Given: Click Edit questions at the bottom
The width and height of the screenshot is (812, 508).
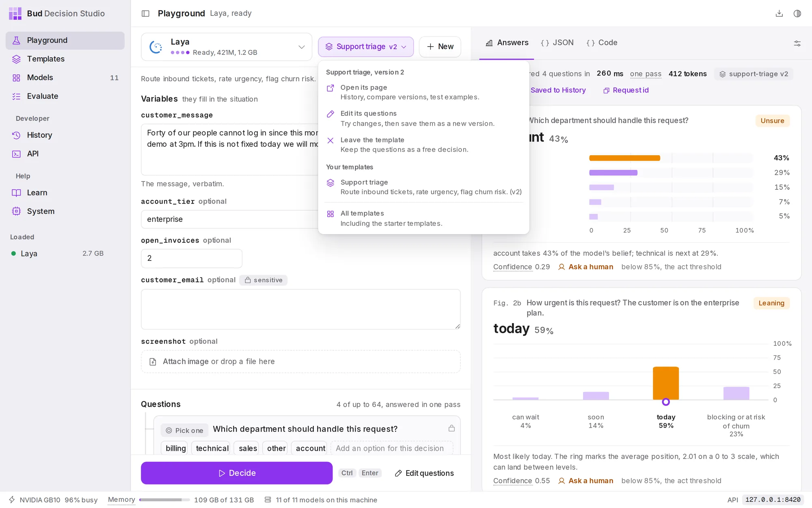Looking at the screenshot, I should click(x=424, y=473).
